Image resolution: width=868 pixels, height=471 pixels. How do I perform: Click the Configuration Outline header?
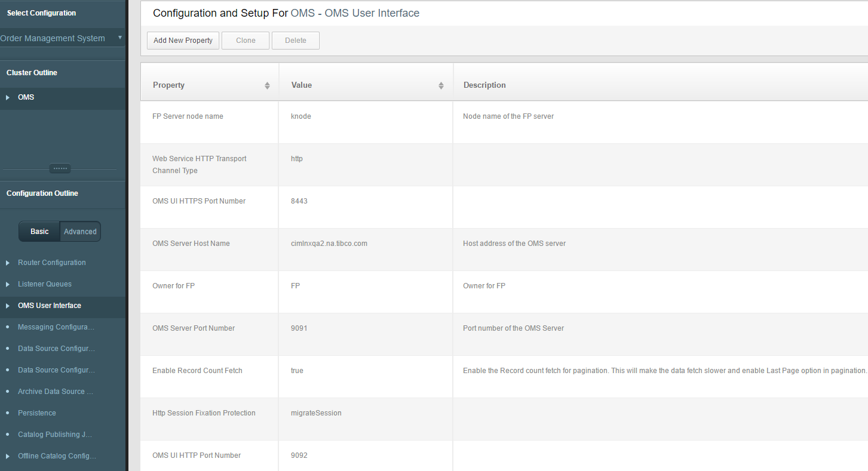[x=42, y=193]
